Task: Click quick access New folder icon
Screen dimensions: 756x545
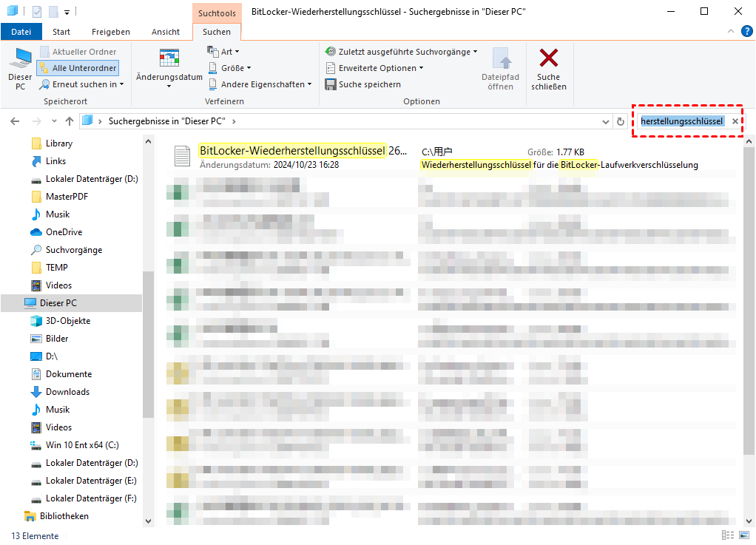Action: (x=53, y=11)
